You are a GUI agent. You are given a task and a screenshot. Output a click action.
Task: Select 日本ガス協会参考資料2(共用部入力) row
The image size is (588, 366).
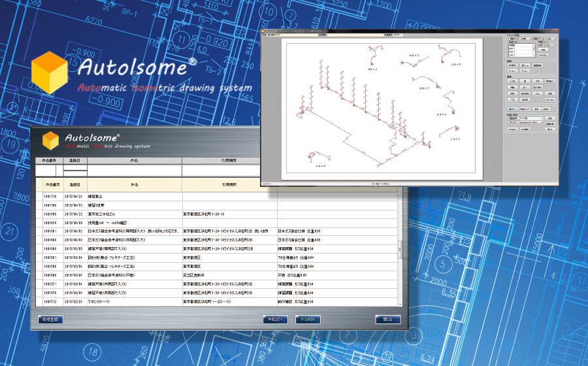tap(217, 240)
